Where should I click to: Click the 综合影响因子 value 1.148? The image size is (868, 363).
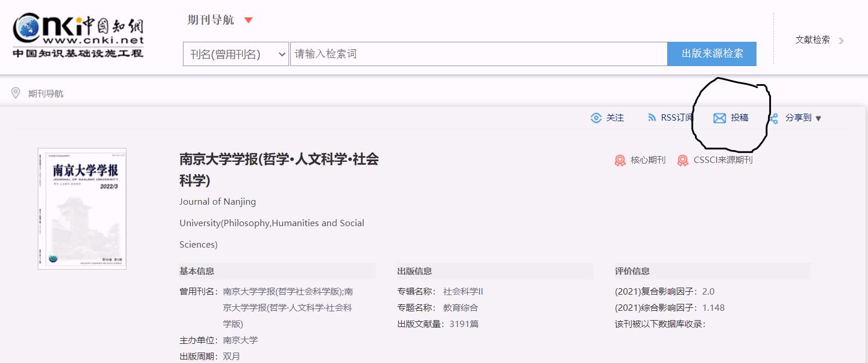(714, 308)
